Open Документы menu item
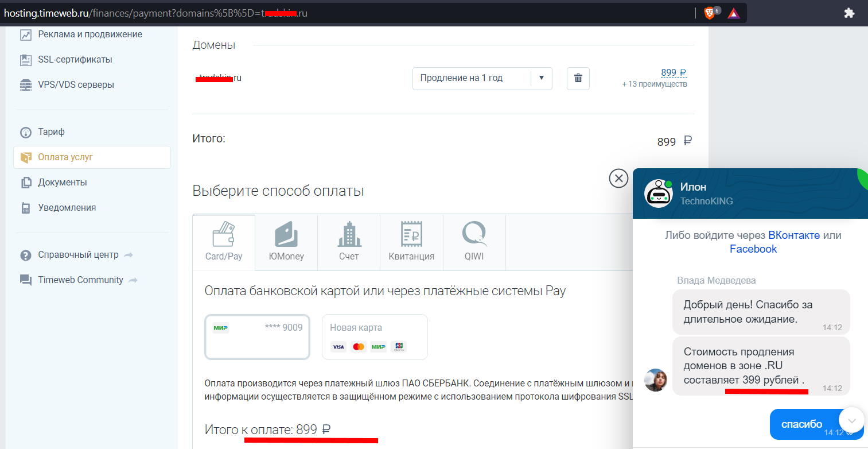The width and height of the screenshot is (868, 449). coord(63,183)
